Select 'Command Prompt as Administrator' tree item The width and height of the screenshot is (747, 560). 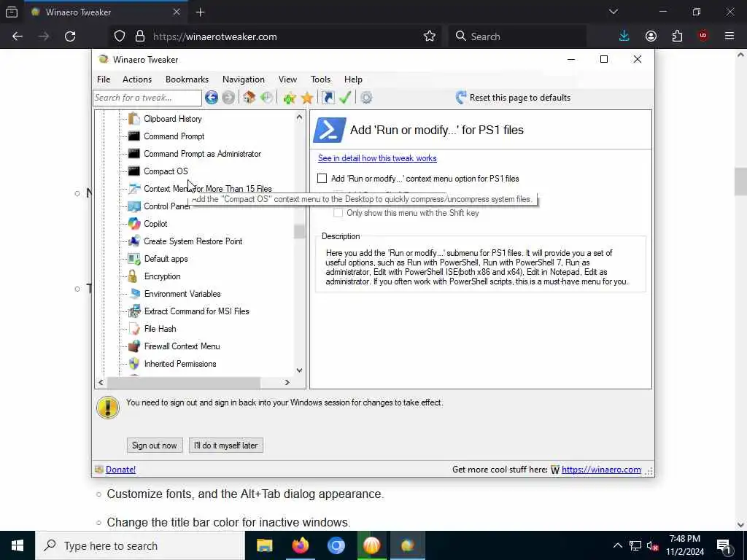point(203,154)
